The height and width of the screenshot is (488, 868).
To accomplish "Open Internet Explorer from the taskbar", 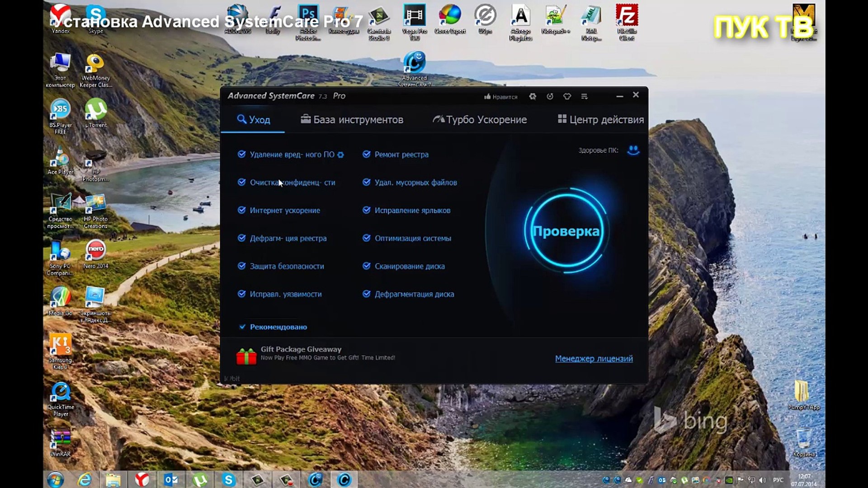I will (85, 479).
